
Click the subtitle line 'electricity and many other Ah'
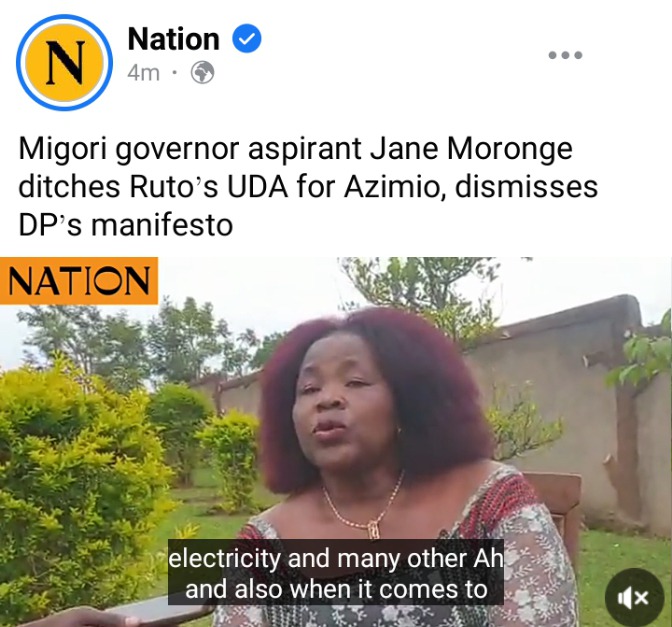[336, 558]
